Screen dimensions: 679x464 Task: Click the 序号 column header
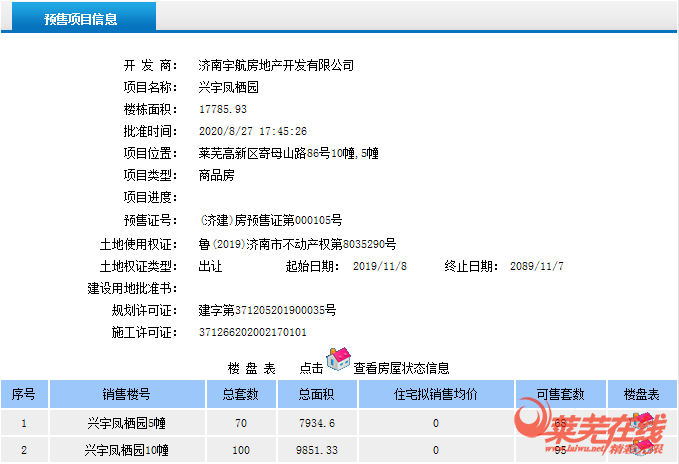point(24,394)
